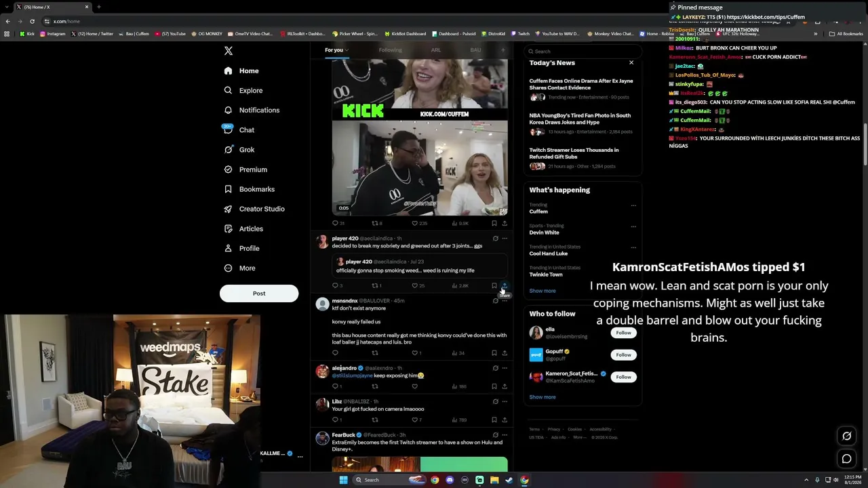868x488 pixels.
Task: Open options for Devin White trend
Action: coord(633,226)
